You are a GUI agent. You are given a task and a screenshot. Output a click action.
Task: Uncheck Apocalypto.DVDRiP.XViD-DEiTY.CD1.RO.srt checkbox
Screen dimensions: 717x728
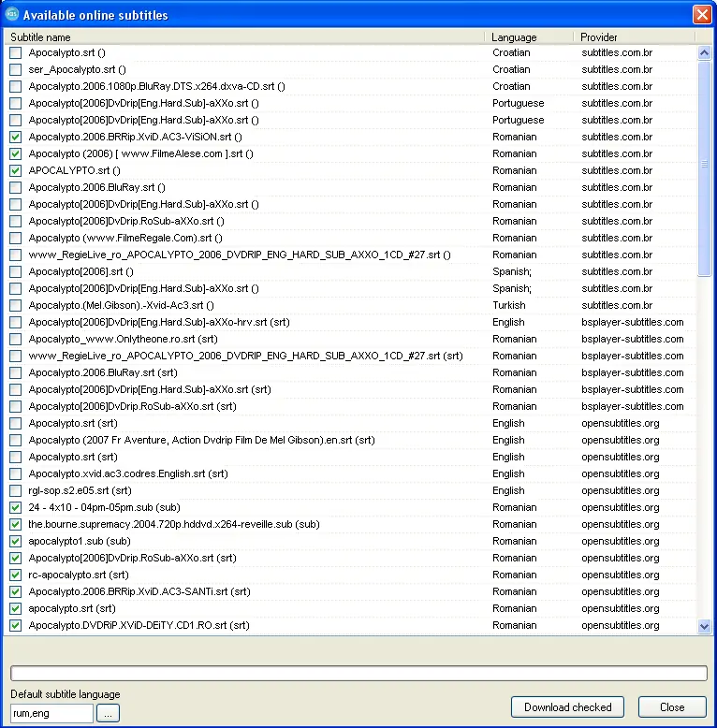[x=15, y=625]
